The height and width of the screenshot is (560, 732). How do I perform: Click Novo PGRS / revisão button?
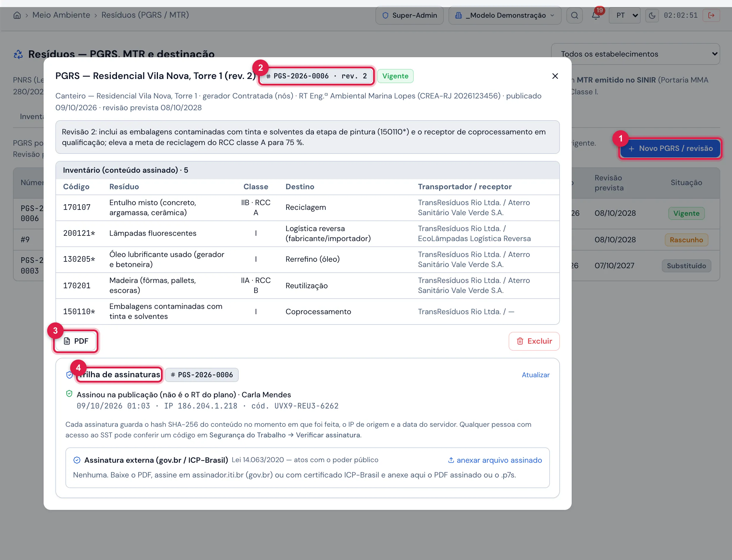pos(670,148)
